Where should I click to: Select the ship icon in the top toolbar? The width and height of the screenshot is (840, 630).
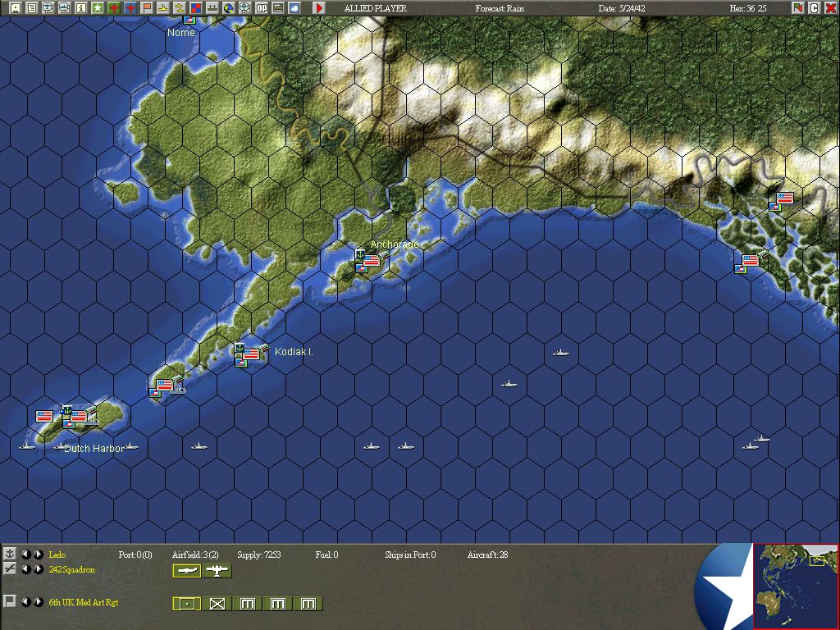(x=165, y=7)
